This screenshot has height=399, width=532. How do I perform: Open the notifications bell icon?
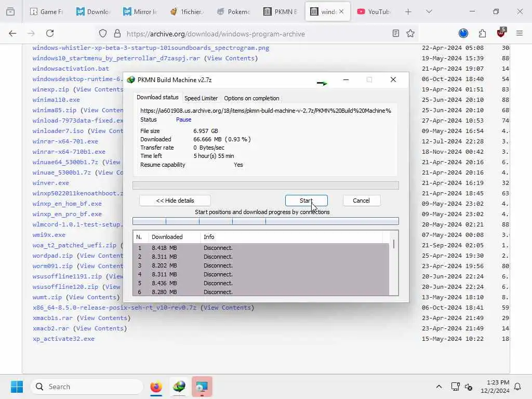click(x=517, y=387)
